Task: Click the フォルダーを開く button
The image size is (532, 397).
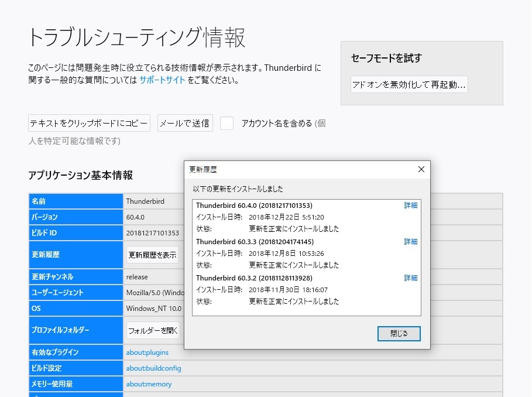Action: [x=153, y=330]
